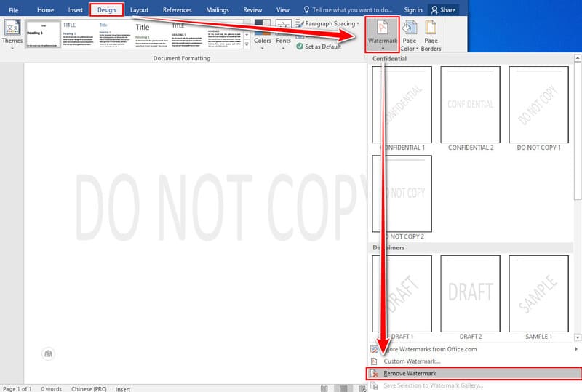Viewport: 582px width, 392px height.
Task: Choose DRAFT 1 watermark thumbnail
Action: point(402,294)
